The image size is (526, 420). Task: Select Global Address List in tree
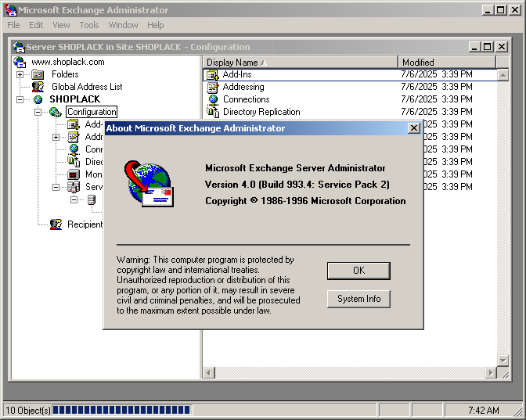[x=87, y=87]
